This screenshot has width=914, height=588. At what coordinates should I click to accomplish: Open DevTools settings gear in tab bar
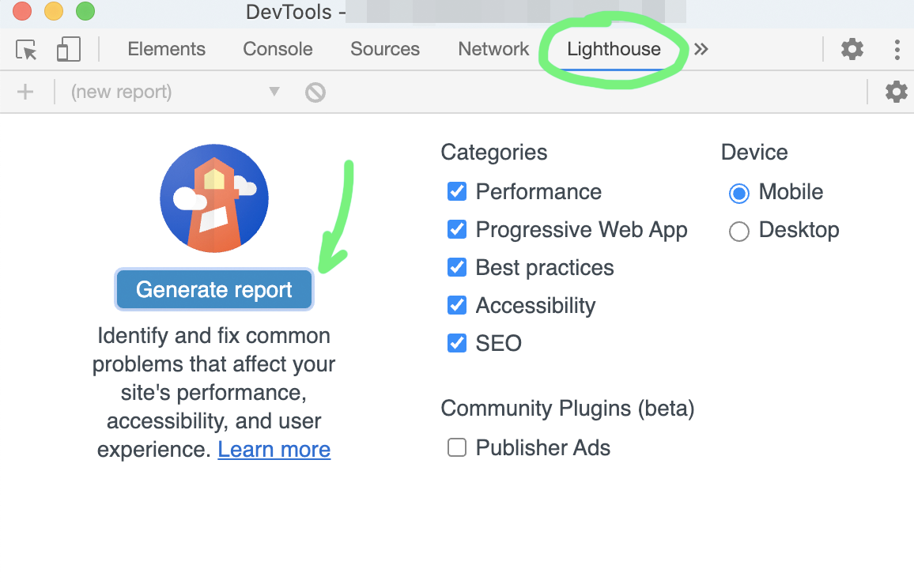[x=852, y=50]
